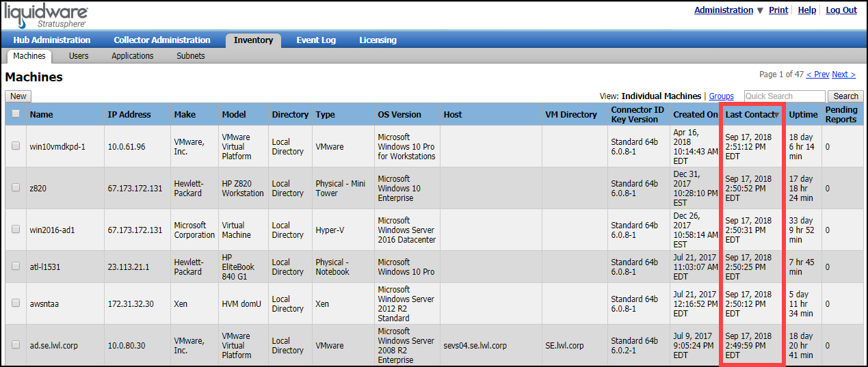Click the Search button
The image size is (868, 367).
click(845, 96)
